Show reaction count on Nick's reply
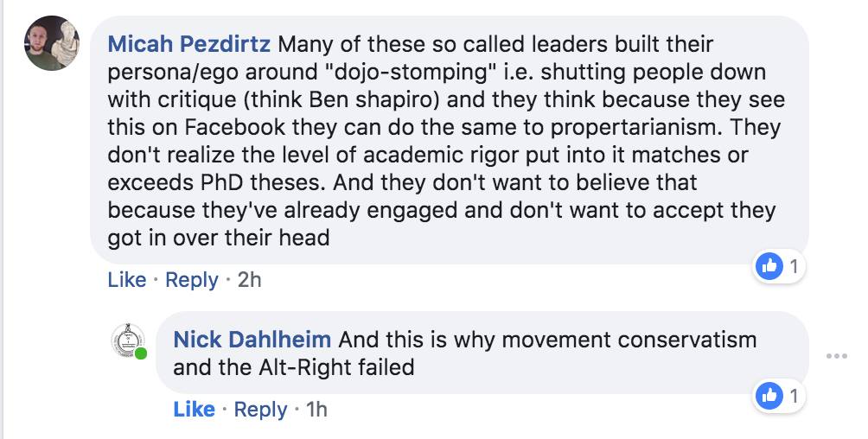This screenshot has width=868, height=439. coord(794,397)
